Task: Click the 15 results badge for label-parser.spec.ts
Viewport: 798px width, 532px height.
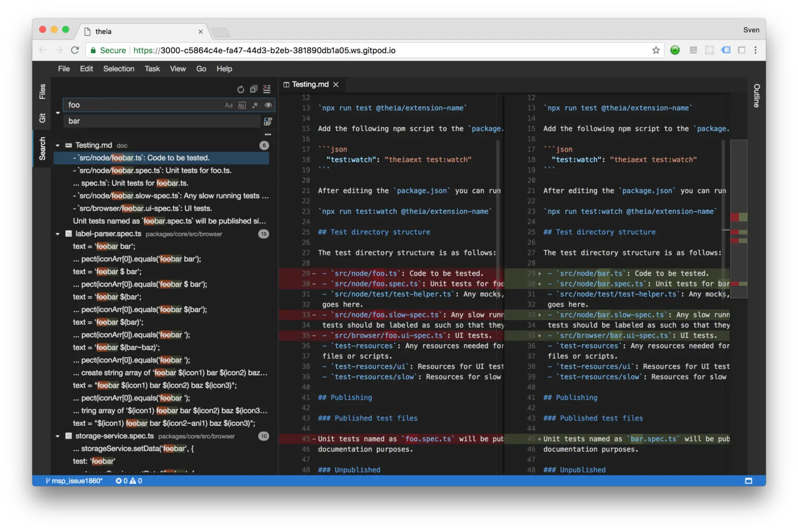Action: click(263, 234)
